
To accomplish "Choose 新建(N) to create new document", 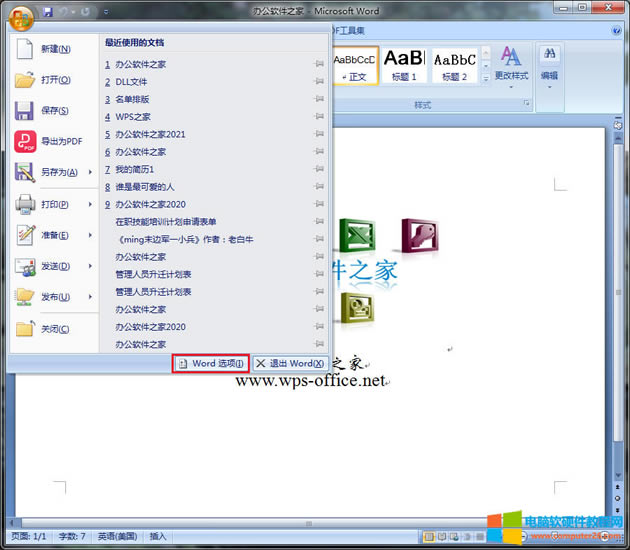I will tap(54, 49).
